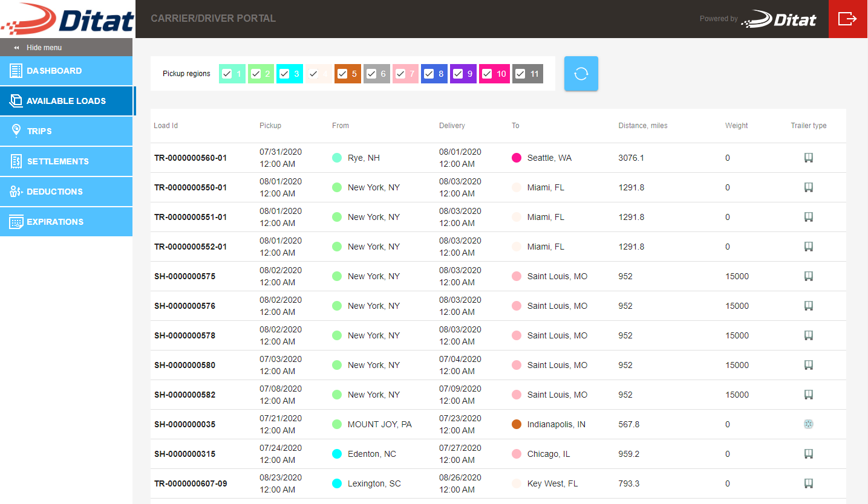This screenshot has width=868, height=504.
Task: Open the Trips menu section
Action: (x=39, y=131)
